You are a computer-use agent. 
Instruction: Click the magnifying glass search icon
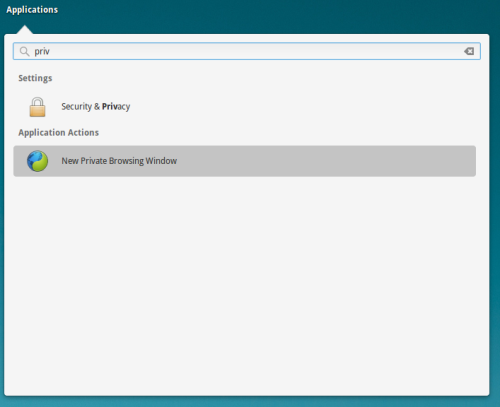(24, 51)
